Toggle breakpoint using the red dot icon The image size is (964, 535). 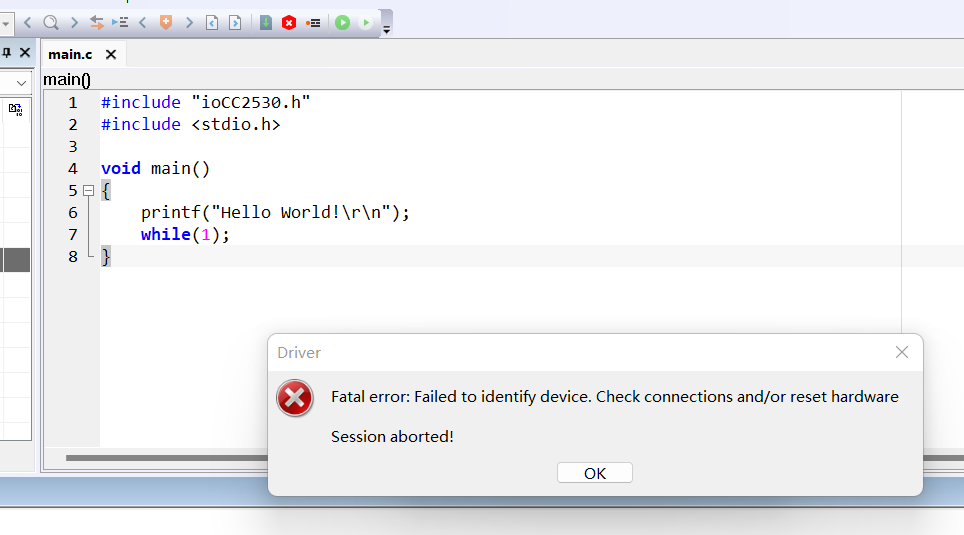pyautogui.click(x=313, y=22)
